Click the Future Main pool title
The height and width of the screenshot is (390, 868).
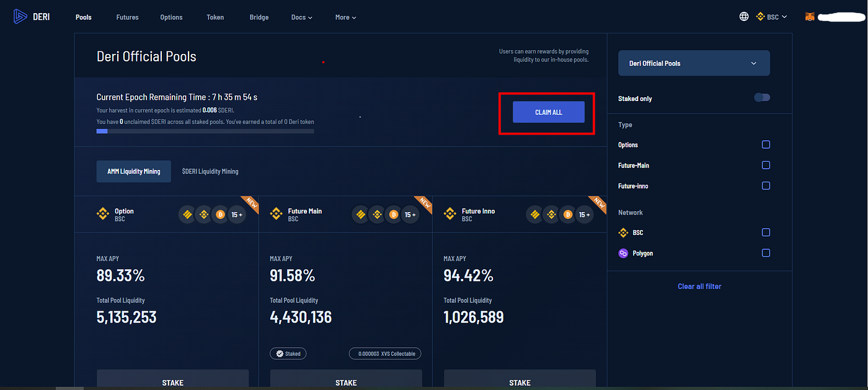305,211
